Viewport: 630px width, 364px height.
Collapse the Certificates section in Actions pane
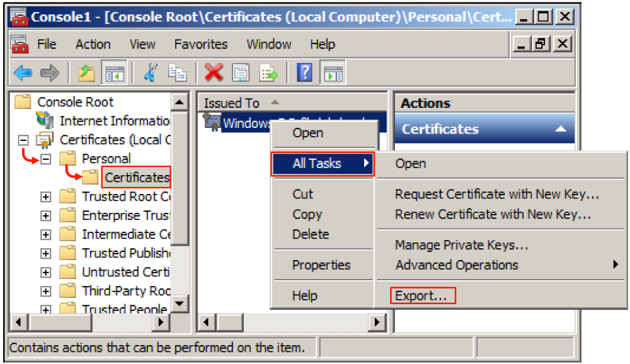[560, 129]
